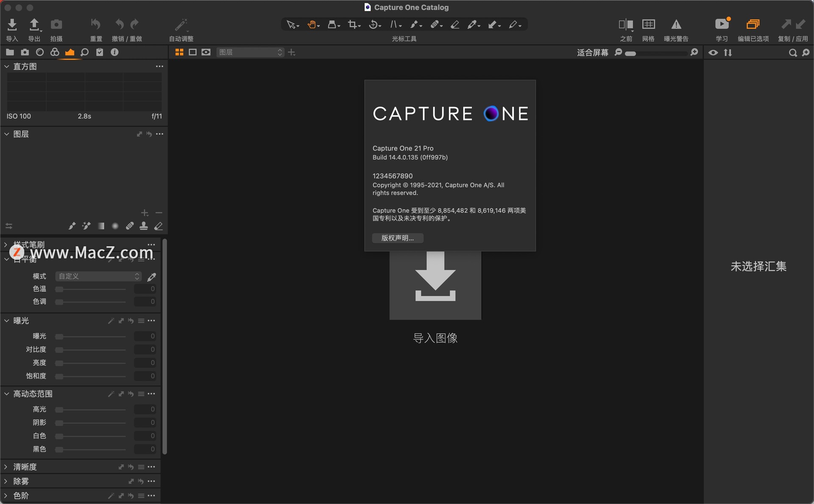Viewport: 814px width, 504px height.
Task: Switch viewer to multi-view grid mode
Action: click(179, 52)
